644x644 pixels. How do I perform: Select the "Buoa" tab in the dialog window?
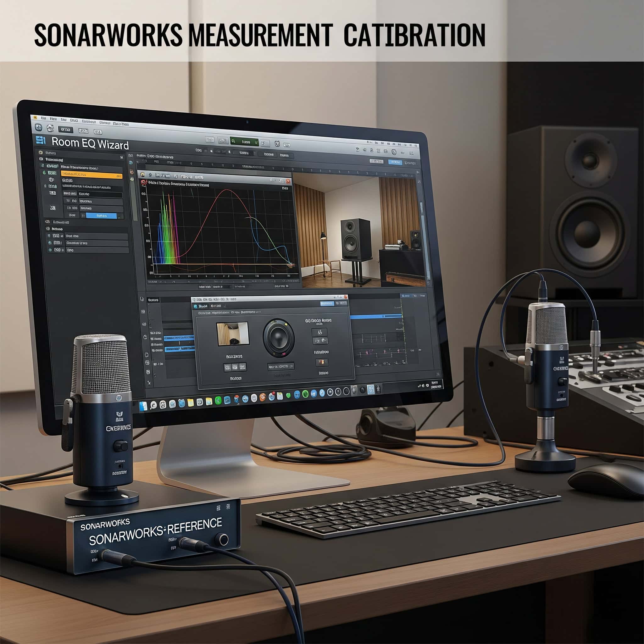pos(201,306)
